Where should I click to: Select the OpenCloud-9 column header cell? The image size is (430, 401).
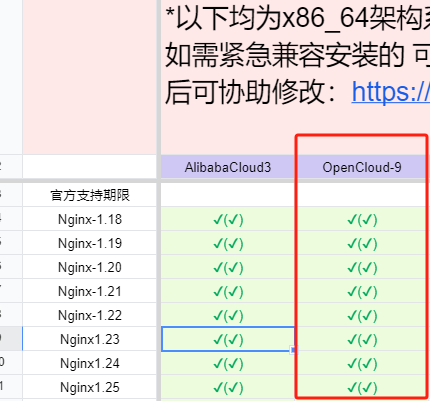[x=362, y=167]
